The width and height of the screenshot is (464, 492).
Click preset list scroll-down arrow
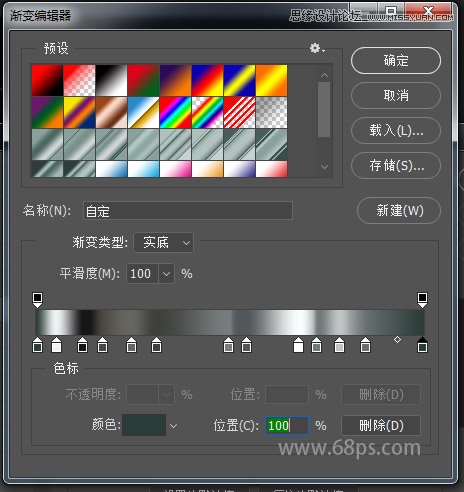tap(324, 166)
